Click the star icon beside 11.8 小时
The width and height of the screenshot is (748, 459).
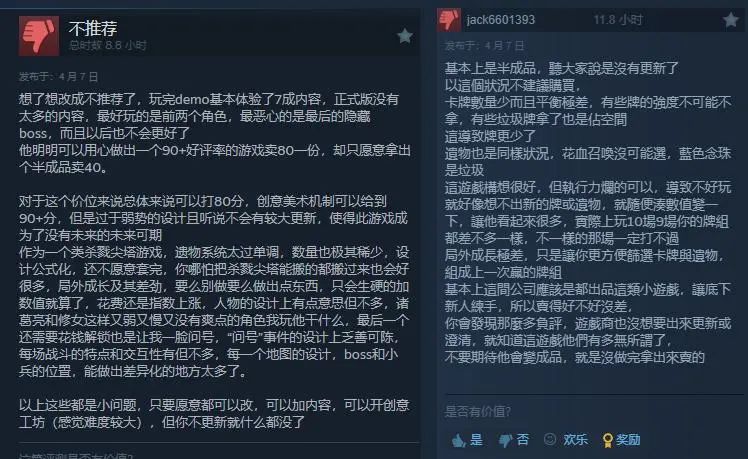tap(730, 20)
